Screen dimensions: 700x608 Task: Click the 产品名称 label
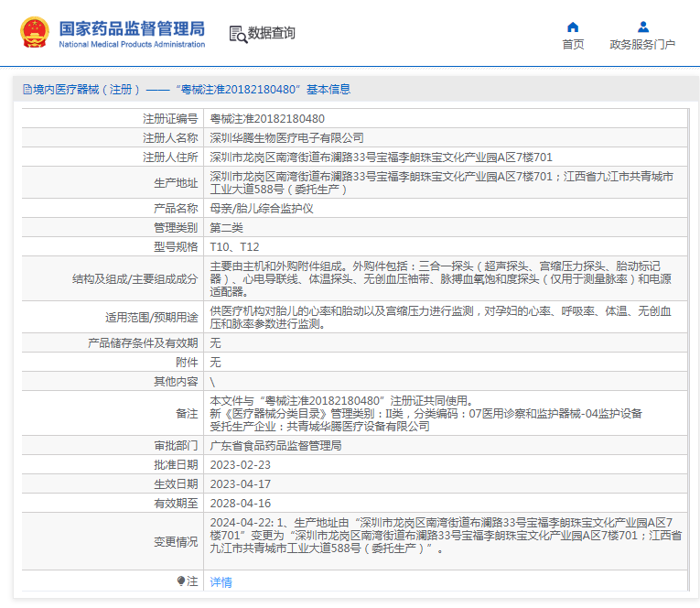(x=176, y=209)
